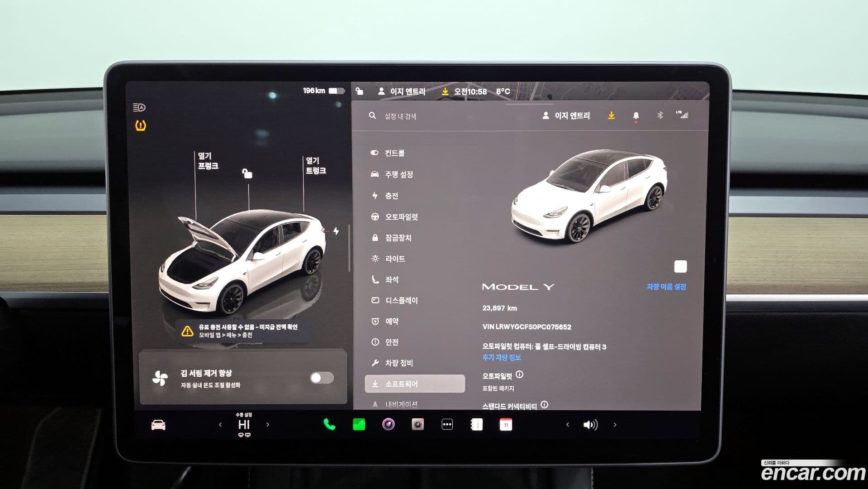Tap the yellow software update download icon

click(x=612, y=116)
